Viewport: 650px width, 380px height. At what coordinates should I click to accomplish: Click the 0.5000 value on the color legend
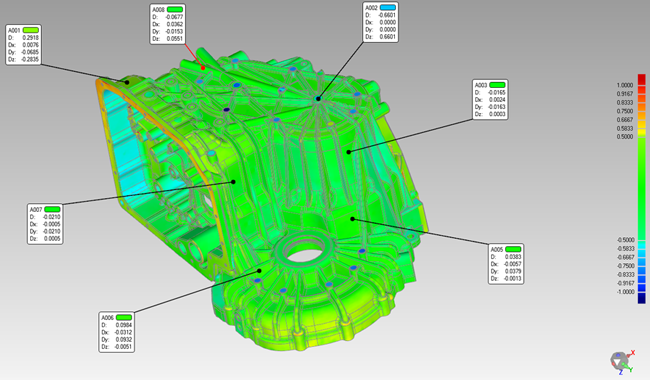click(x=625, y=137)
